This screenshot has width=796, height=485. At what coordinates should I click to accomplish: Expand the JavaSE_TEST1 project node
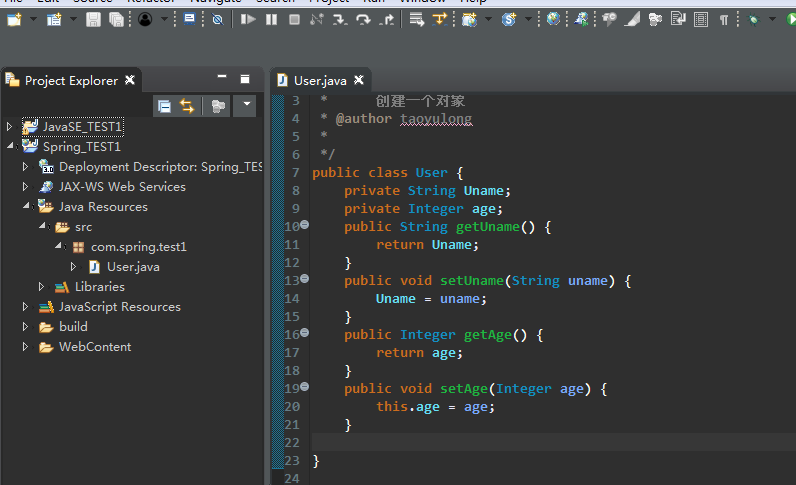(x=10, y=127)
